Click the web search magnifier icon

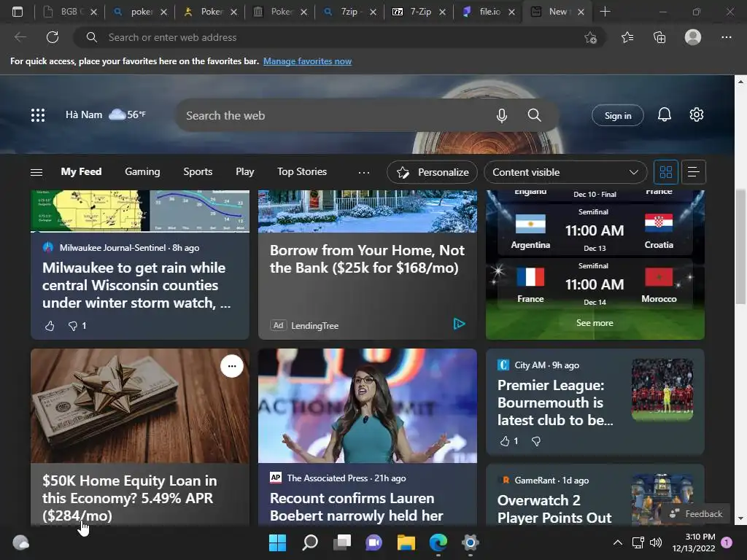pyautogui.click(x=535, y=115)
